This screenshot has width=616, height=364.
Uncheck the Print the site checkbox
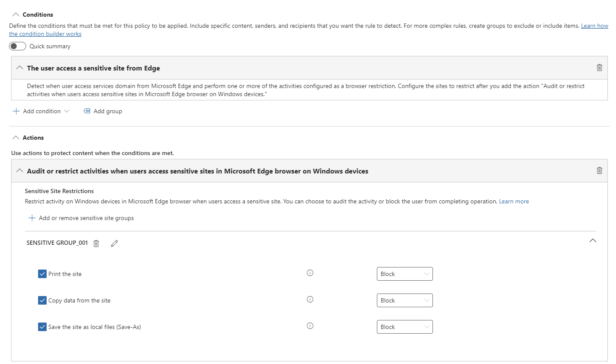click(42, 273)
